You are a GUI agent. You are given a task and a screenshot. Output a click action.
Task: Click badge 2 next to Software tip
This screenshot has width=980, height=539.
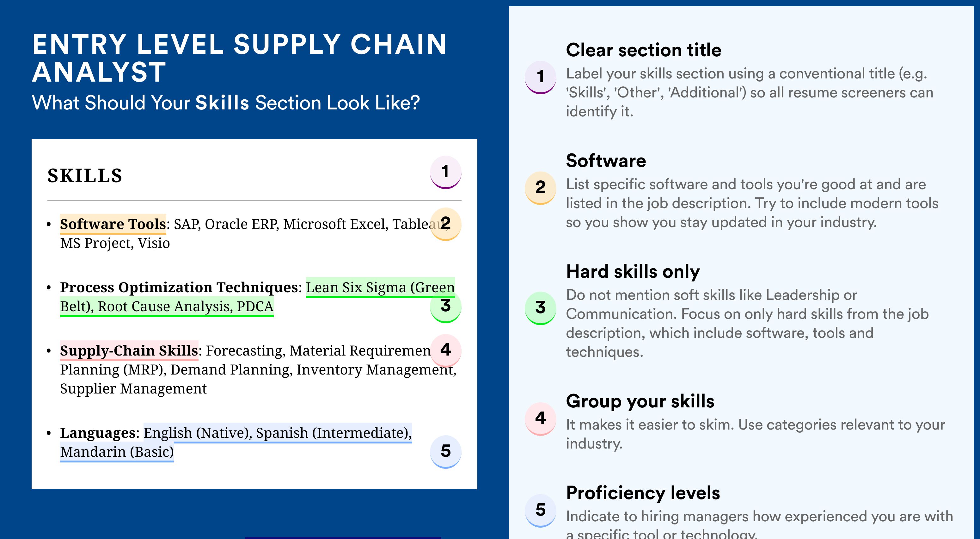tap(540, 188)
